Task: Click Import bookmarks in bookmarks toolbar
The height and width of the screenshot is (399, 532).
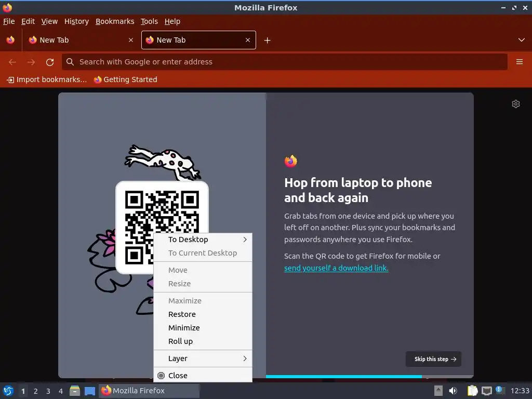Action: pos(47,79)
